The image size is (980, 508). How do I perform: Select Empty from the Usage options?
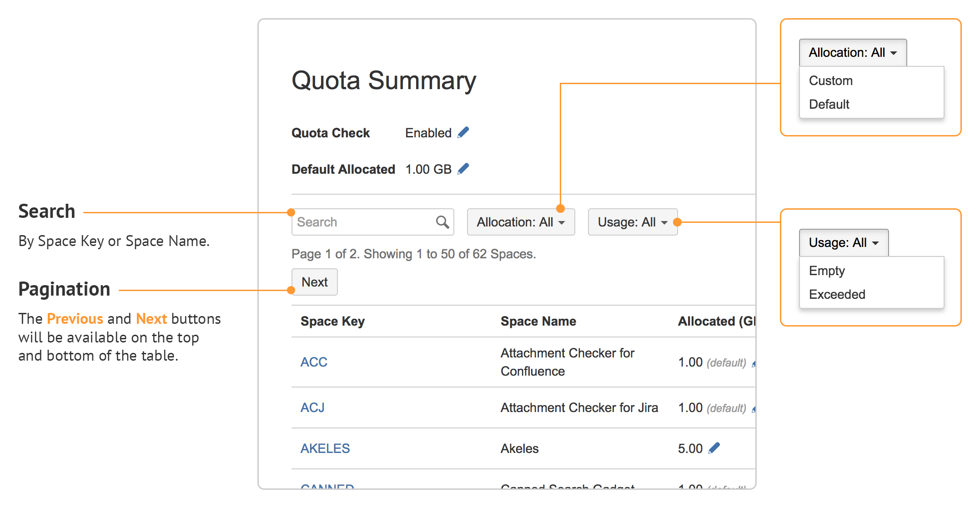tap(826, 271)
